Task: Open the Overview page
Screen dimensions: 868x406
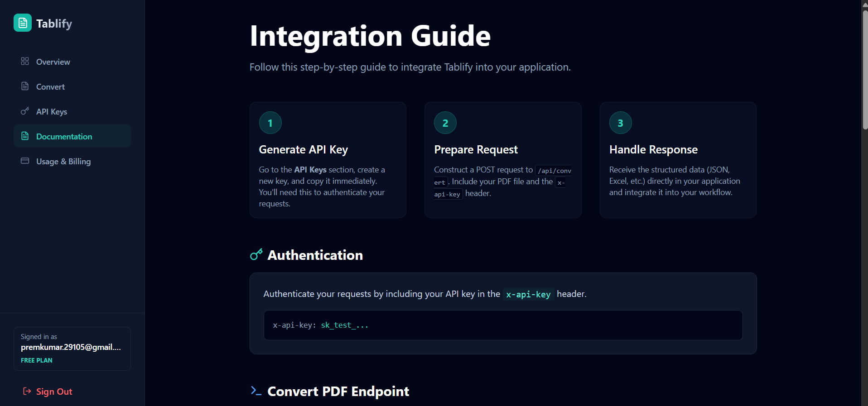Action: click(x=72, y=62)
